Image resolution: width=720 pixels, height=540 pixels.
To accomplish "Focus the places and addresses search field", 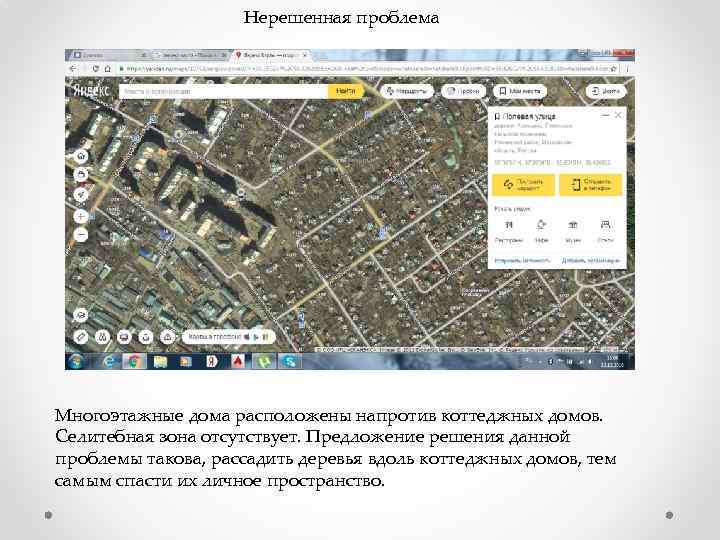I will [224, 91].
